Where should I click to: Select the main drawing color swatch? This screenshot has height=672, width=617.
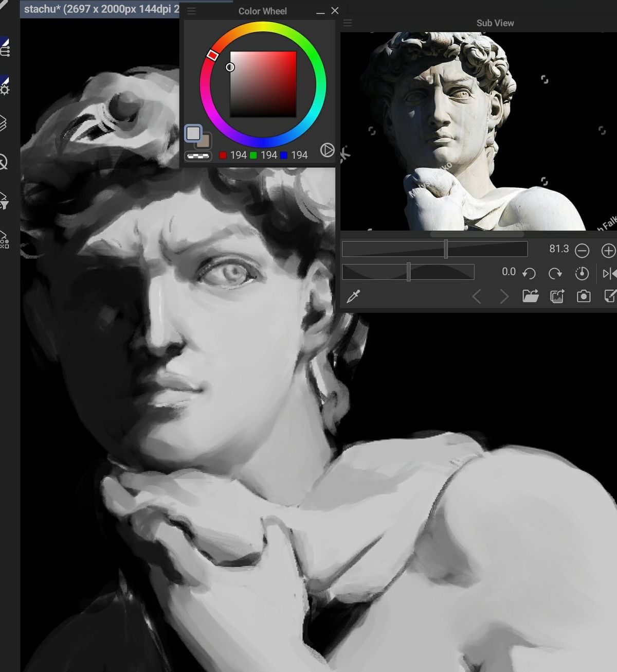(193, 133)
